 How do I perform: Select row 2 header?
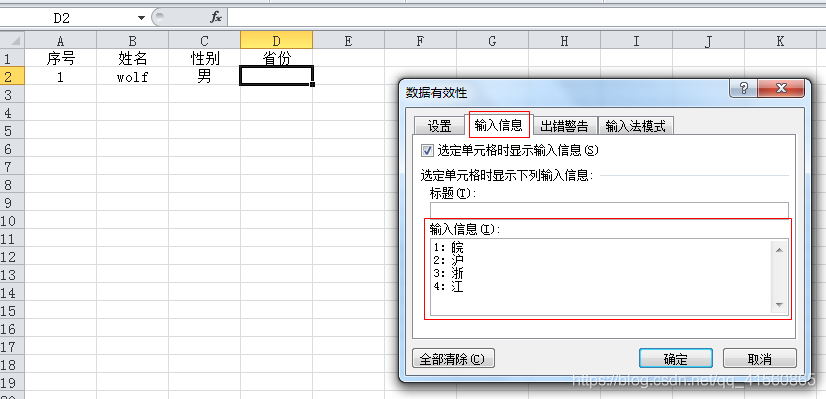pyautogui.click(x=12, y=77)
